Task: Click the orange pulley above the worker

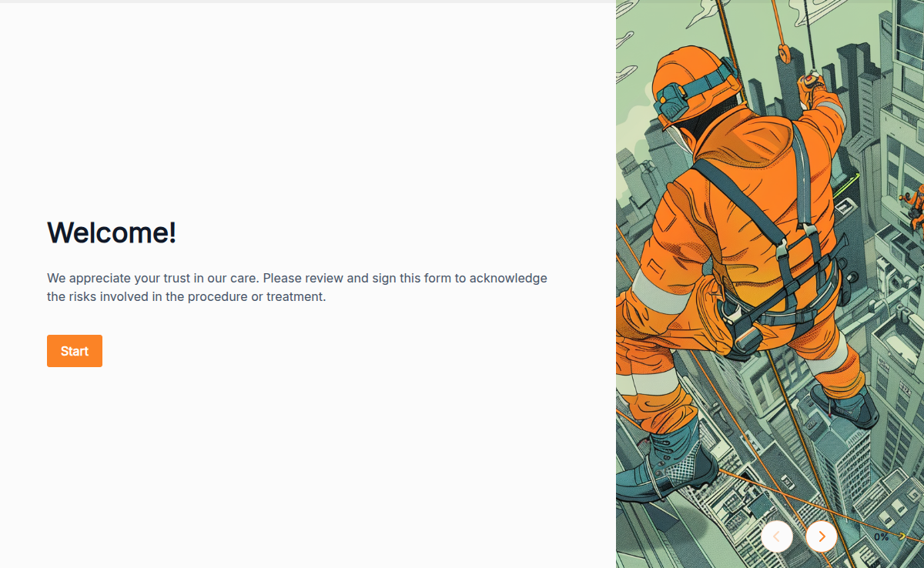Action: (784, 54)
